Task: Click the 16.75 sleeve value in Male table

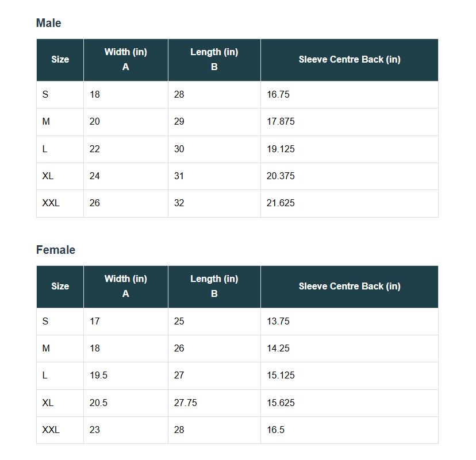Action: [x=278, y=94]
